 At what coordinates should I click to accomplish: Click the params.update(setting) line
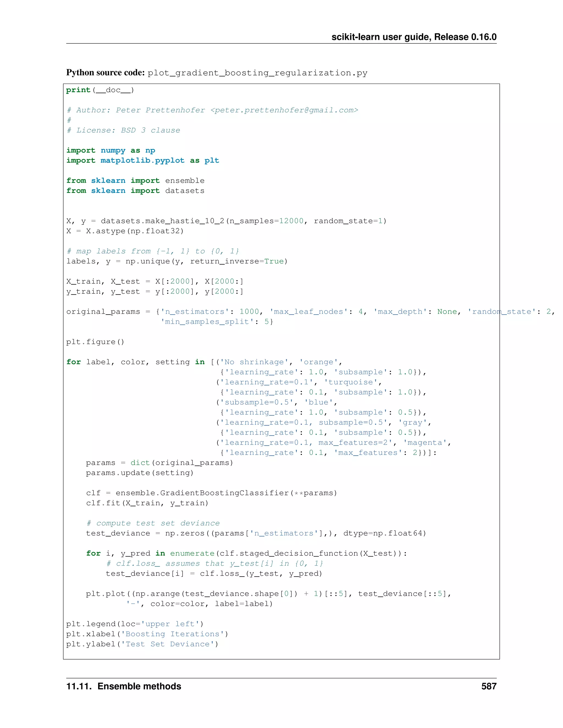(140, 473)
